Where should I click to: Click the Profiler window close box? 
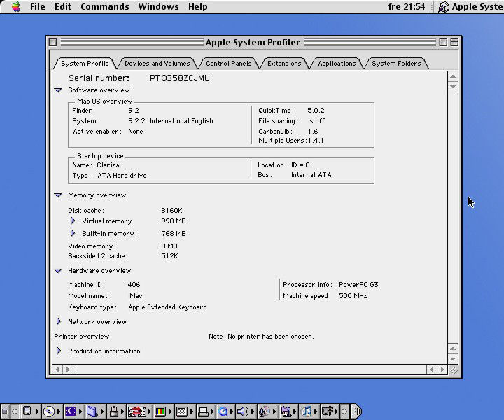[53, 42]
